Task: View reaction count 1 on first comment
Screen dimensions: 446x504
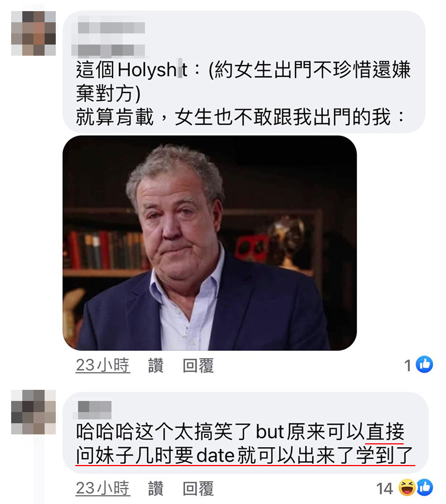Action: click(x=408, y=366)
